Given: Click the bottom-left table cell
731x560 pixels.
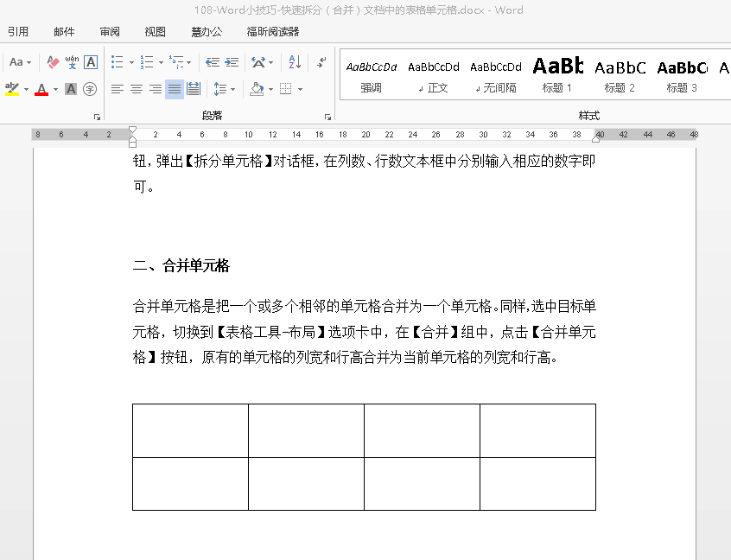Looking at the screenshot, I should 190,484.
